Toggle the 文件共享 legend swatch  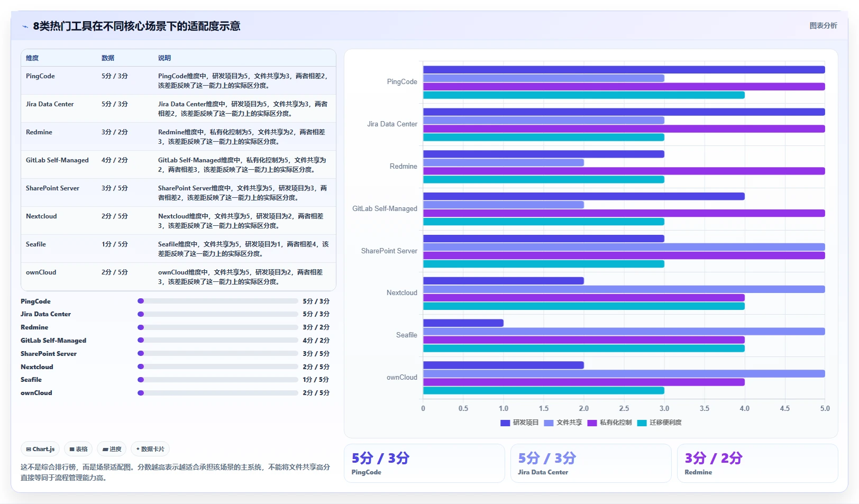[x=549, y=423]
